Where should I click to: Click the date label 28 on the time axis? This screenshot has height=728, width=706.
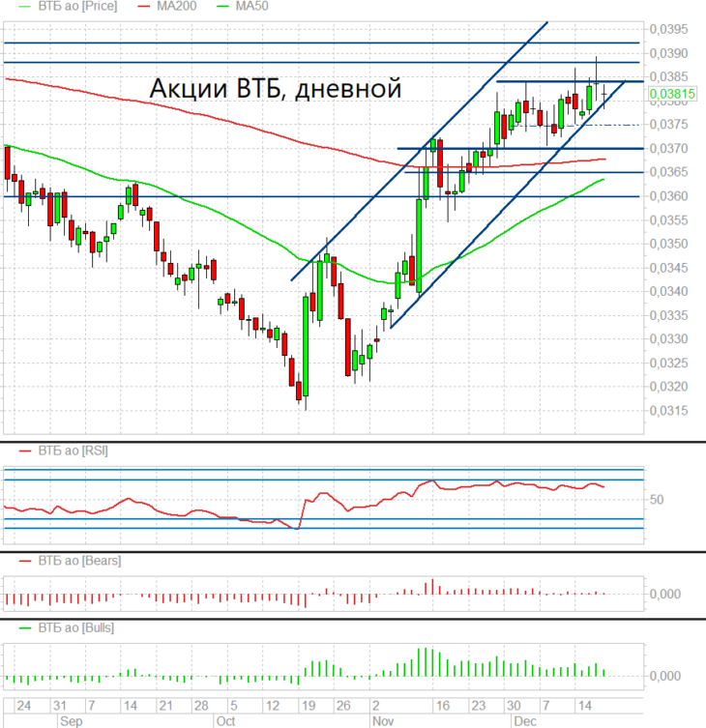(x=201, y=706)
